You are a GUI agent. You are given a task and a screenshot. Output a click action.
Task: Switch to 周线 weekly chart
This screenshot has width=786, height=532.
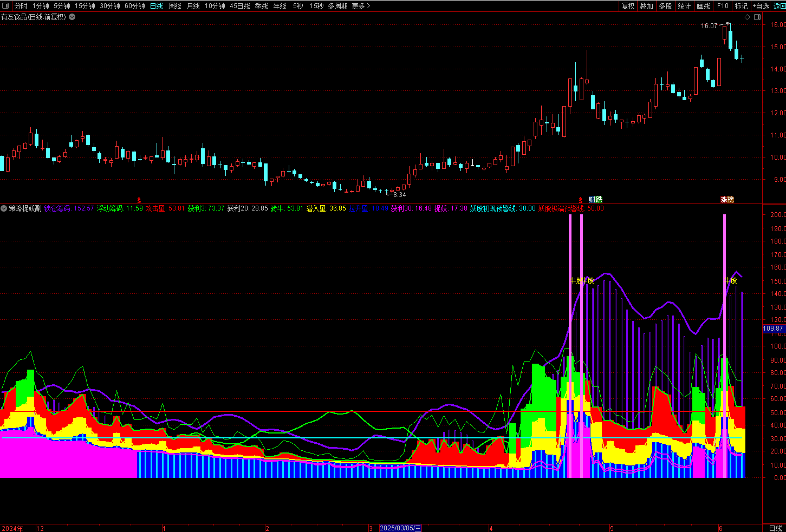point(175,6)
